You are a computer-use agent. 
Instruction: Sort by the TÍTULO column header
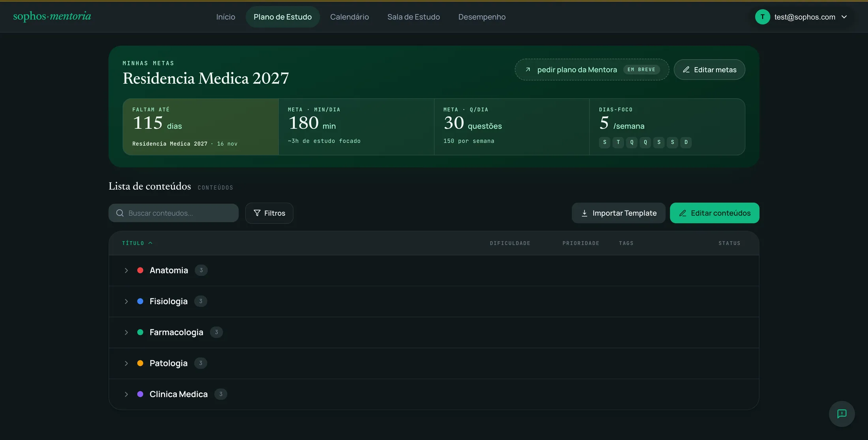click(137, 243)
